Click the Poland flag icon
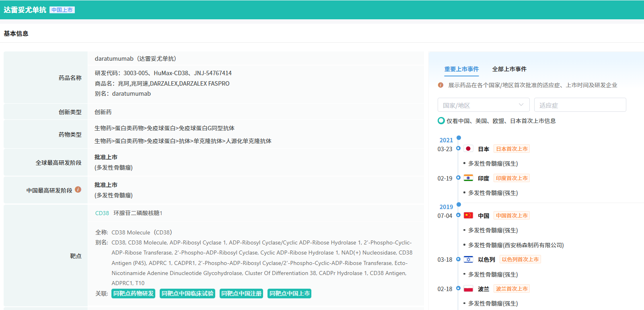644x310 pixels. coord(468,289)
